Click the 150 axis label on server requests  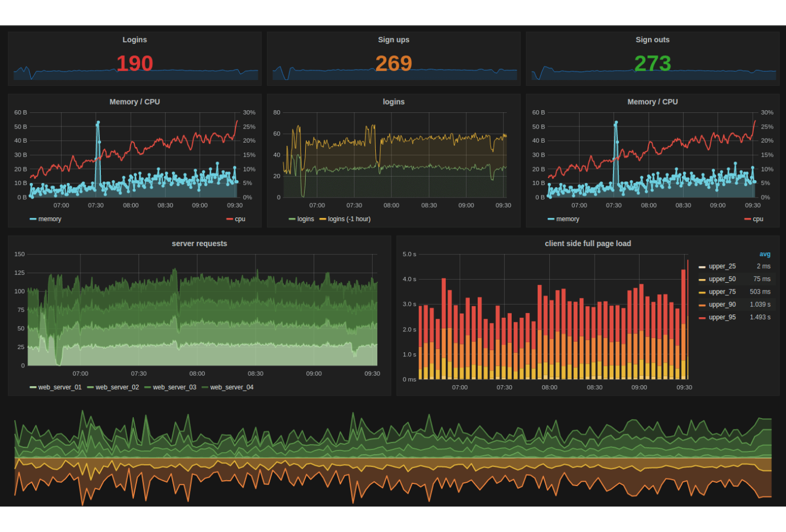19,255
